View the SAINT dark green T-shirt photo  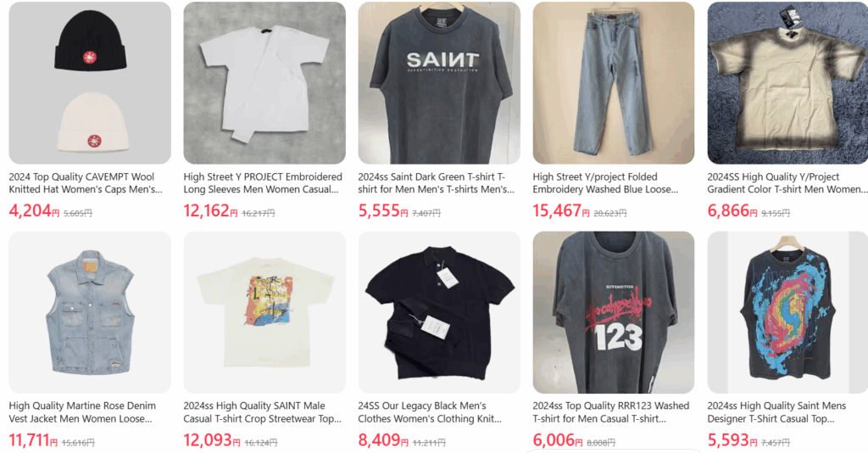pos(439,83)
